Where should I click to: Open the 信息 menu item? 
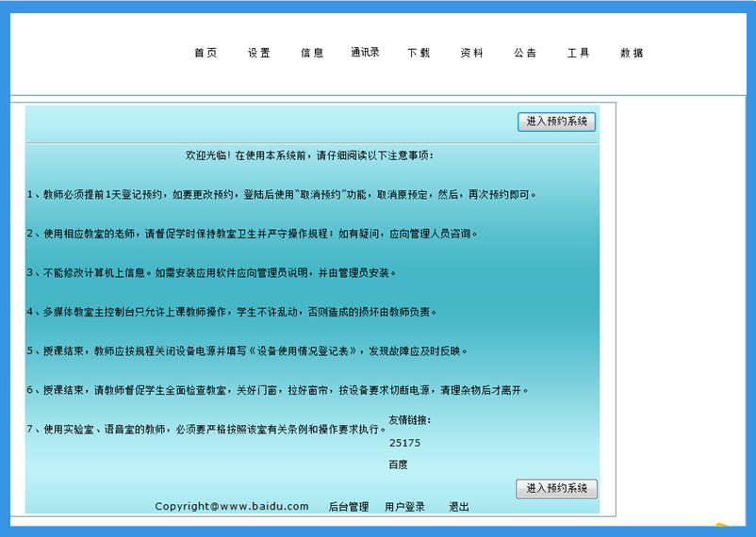click(312, 53)
